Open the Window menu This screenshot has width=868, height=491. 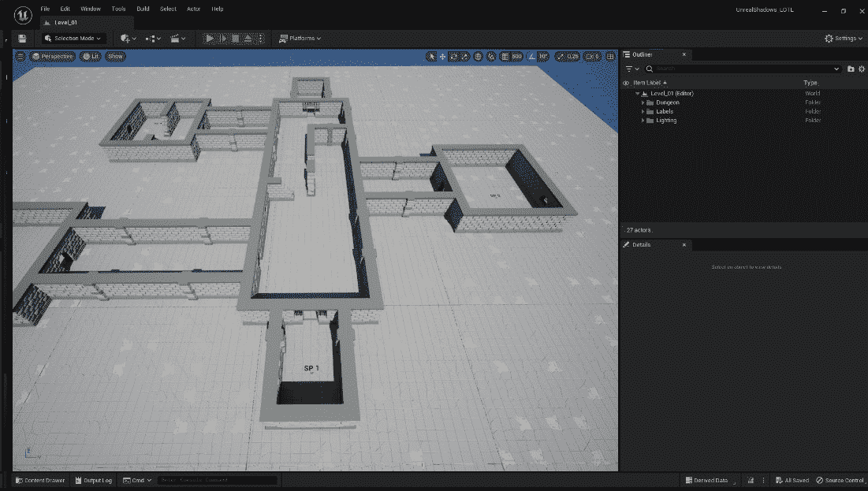click(91, 9)
